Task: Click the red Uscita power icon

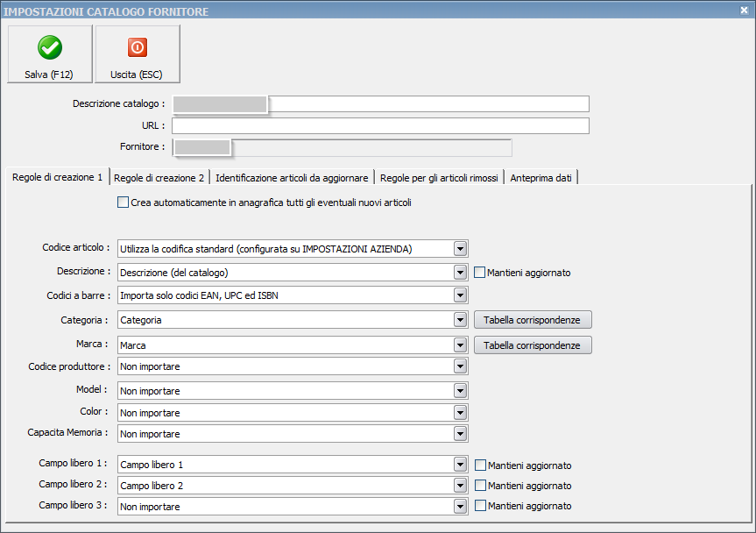Action: tap(138, 47)
